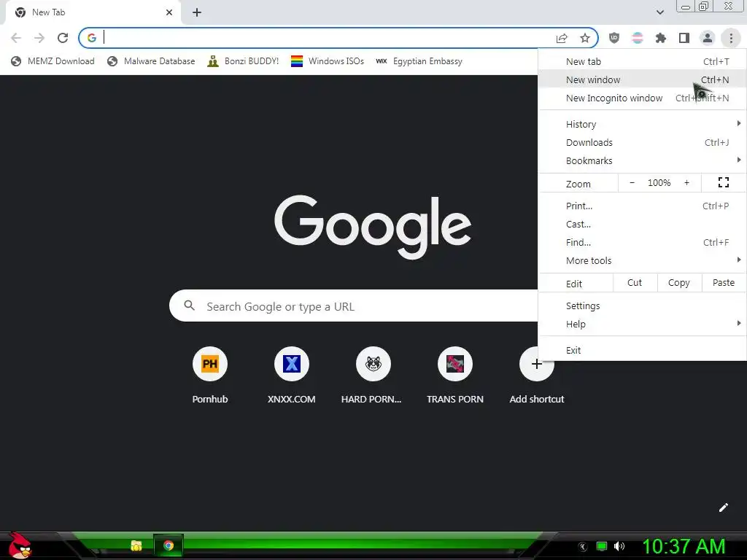Toggle the side panel icon
747x560 pixels.
(684, 38)
